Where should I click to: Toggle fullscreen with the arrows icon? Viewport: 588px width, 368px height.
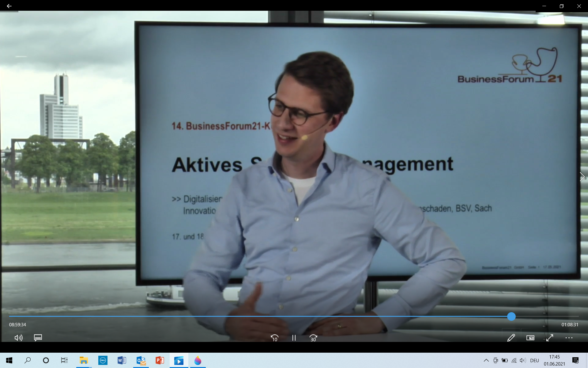(x=550, y=338)
